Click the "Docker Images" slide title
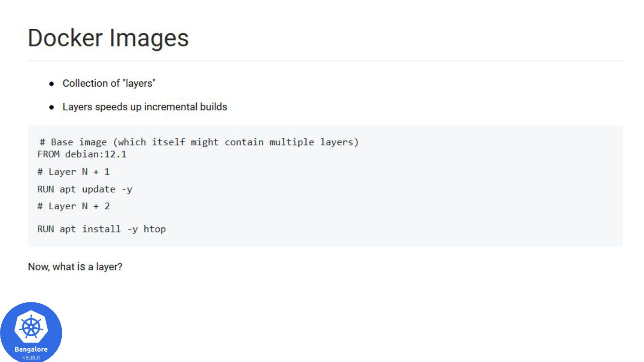This screenshot has width=644, height=362. 108,38
